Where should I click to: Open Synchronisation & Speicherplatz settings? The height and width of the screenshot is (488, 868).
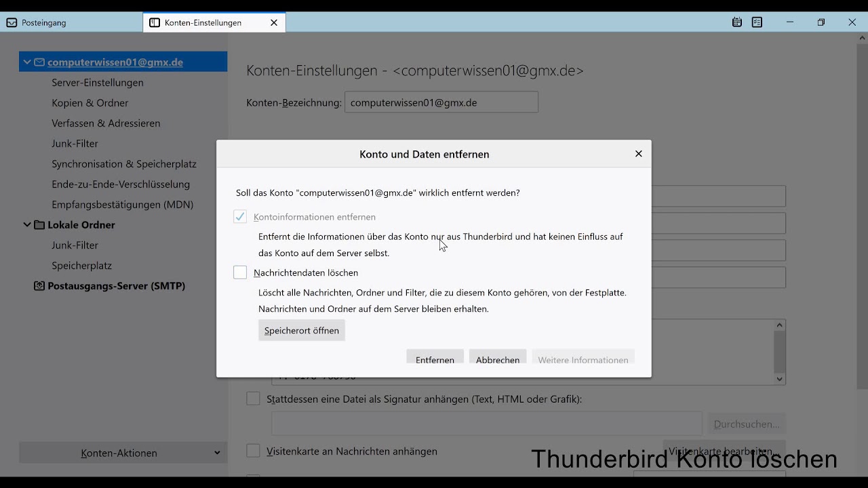click(124, 164)
